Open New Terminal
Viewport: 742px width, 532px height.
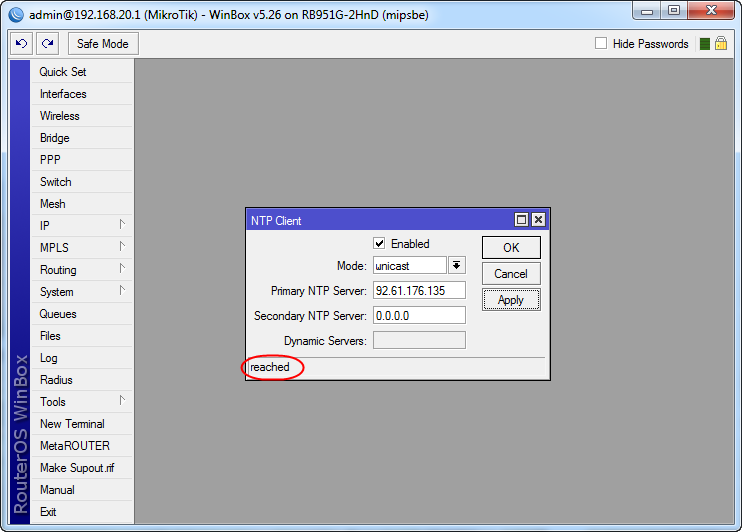coord(81,424)
